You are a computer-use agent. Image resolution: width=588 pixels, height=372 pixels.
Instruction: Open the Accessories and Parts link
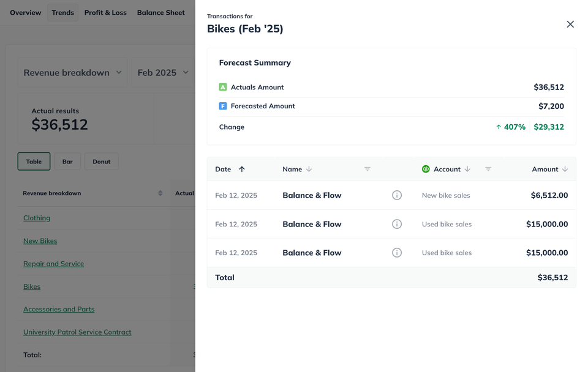tap(59, 310)
